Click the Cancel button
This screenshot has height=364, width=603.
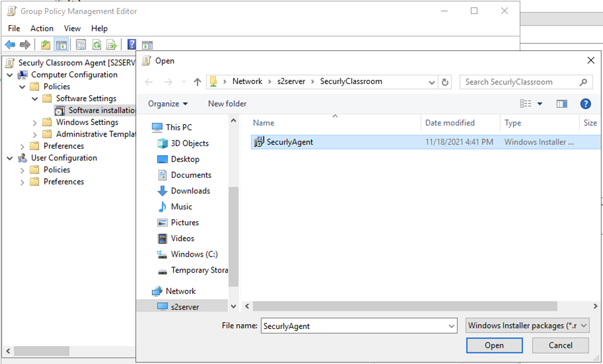(560, 345)
